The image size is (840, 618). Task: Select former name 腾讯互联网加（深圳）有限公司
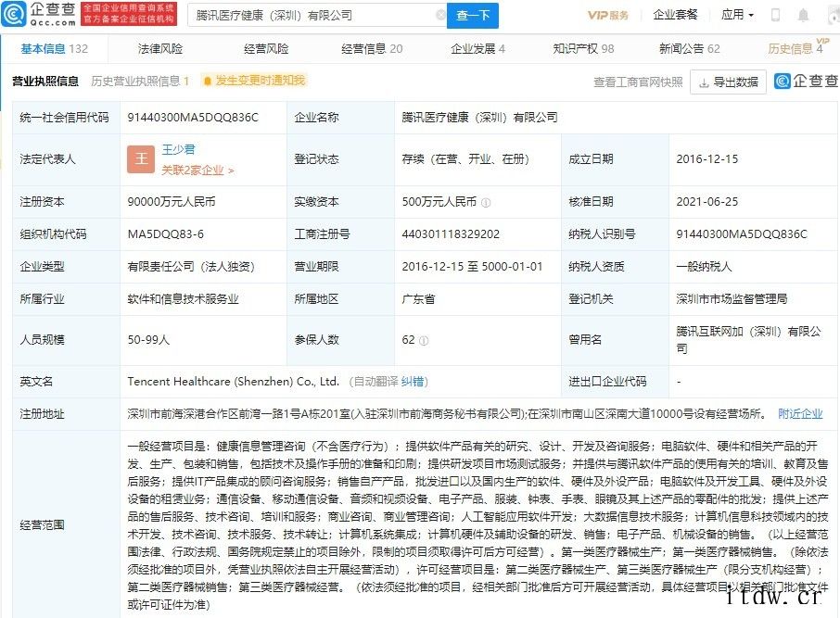(748, 339)
